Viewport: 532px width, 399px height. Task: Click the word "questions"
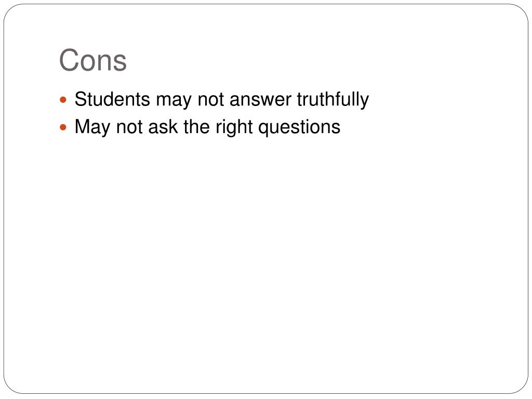(299, 128)
